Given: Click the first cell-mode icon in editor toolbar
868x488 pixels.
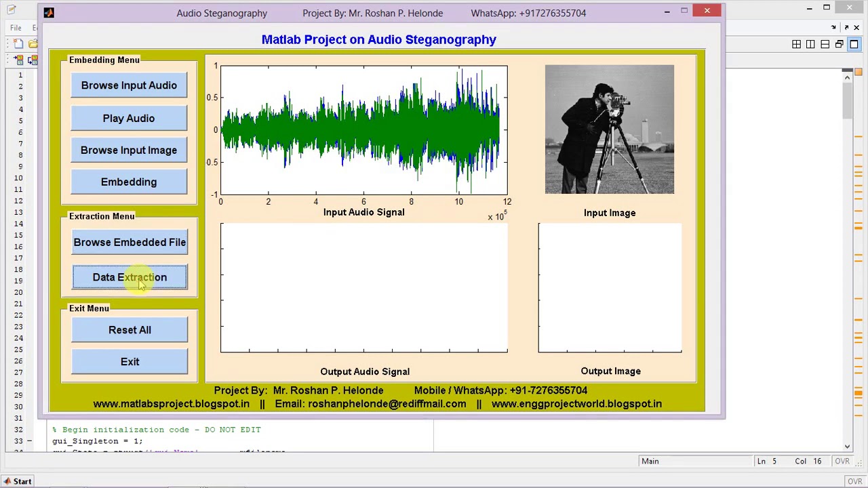Looking at the screenshot, I should [18, 60].
